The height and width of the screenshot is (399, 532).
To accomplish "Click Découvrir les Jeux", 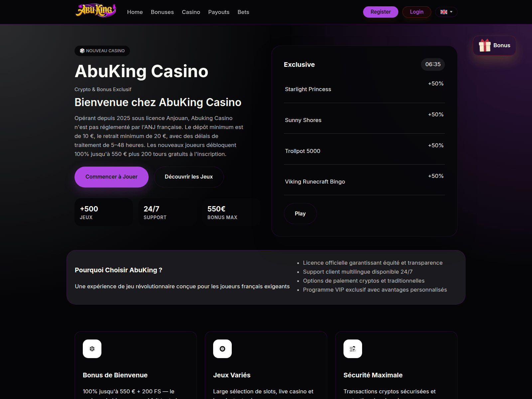I will 189,177.
